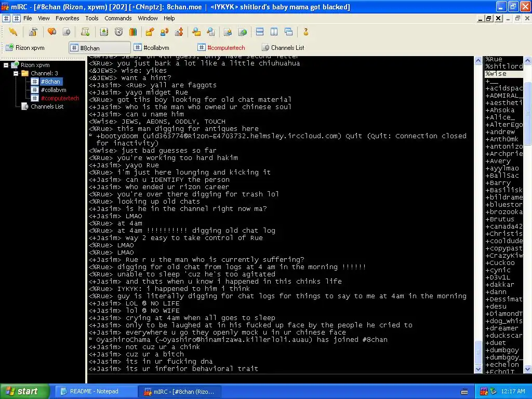Open the URLs List globe icon
532x399 pixels.
point(243,32)
